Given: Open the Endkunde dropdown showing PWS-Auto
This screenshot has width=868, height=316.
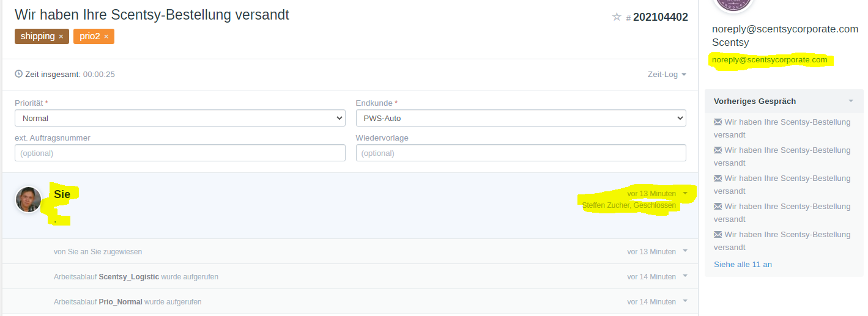Looking at the screenshot, I should pyautogui.click(x=521, y=118).
